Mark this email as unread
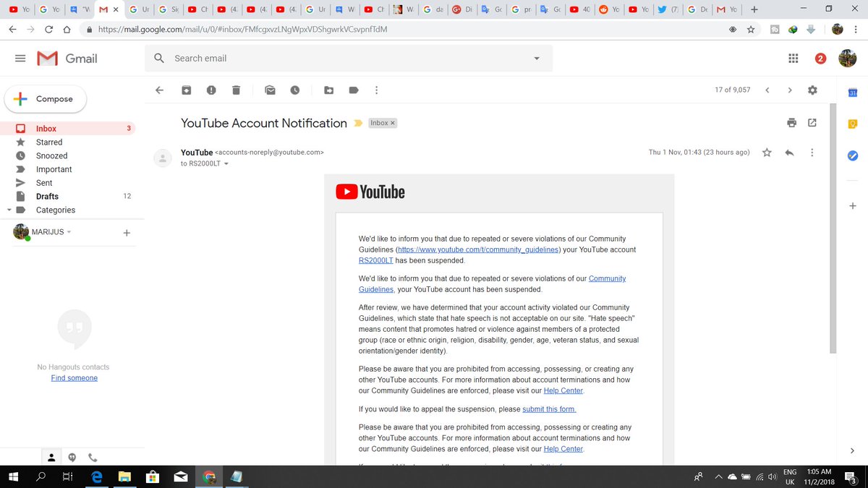 (270, 90)
